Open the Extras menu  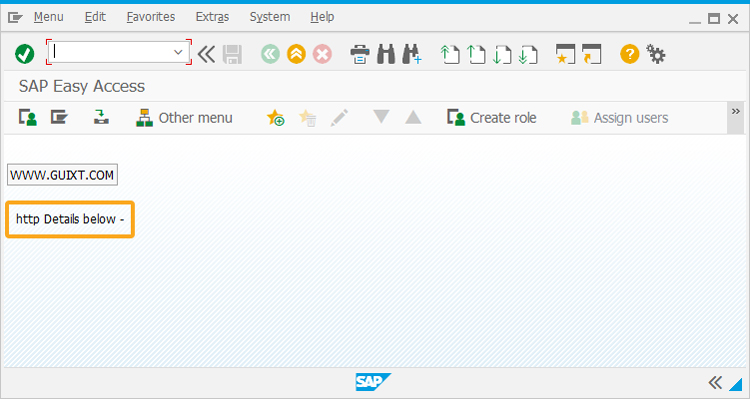point(212,17)
